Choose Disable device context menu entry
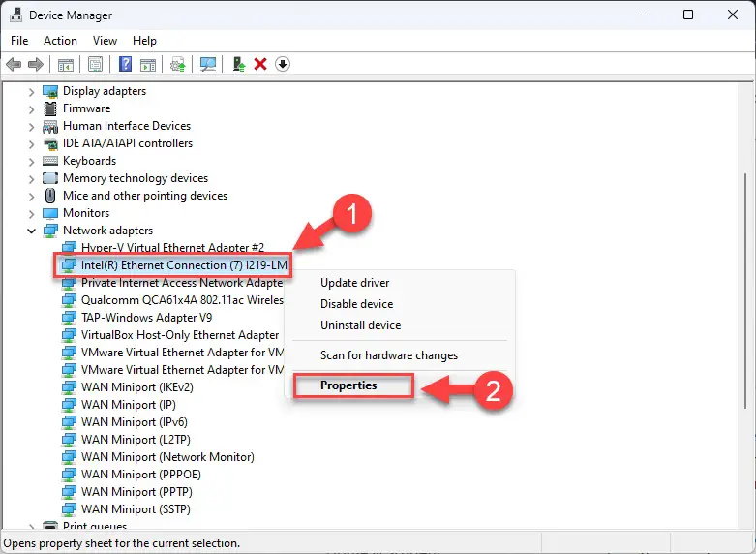This screenshot has width=756, height=554. tap(357, 304)
